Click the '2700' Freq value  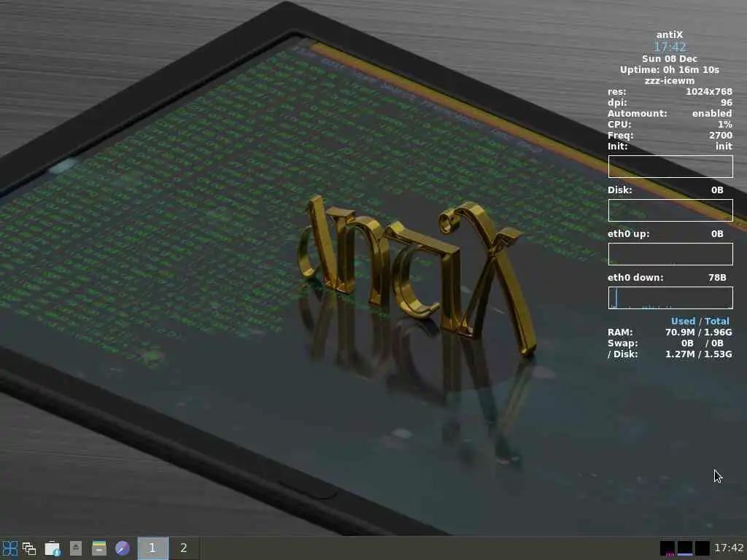pos(720,135)
